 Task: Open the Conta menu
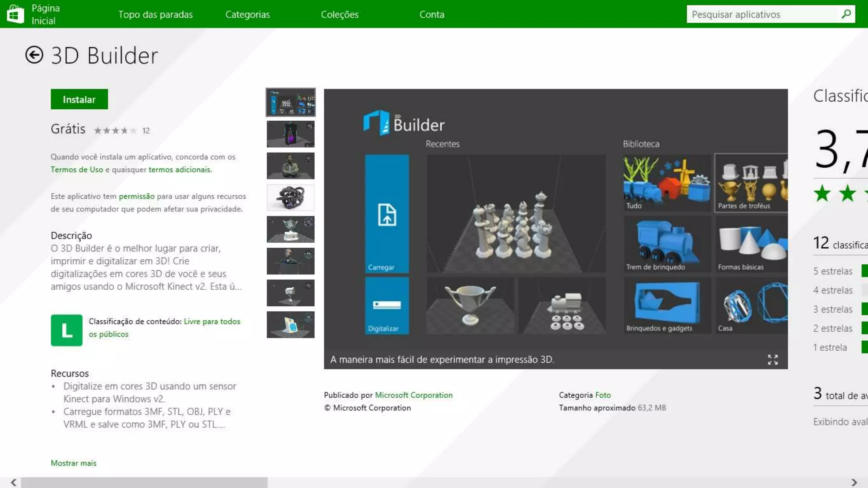[x=431, y=14]
